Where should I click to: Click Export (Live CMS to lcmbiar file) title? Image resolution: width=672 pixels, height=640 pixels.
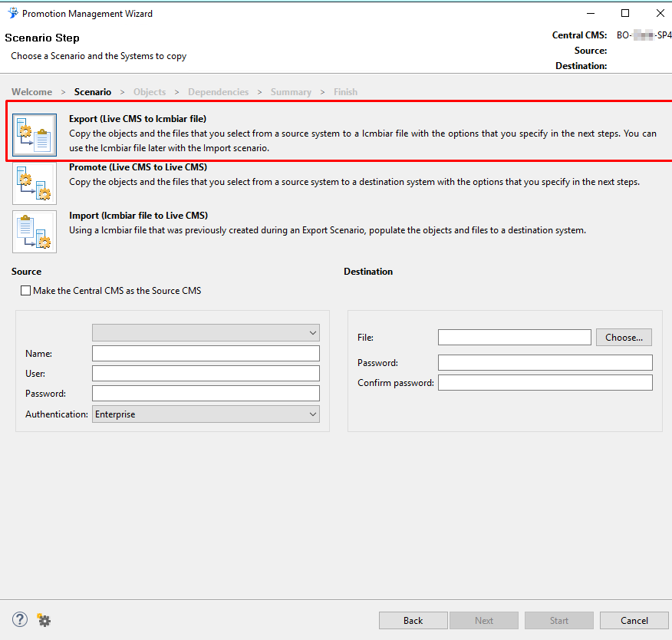click(137, 119)
